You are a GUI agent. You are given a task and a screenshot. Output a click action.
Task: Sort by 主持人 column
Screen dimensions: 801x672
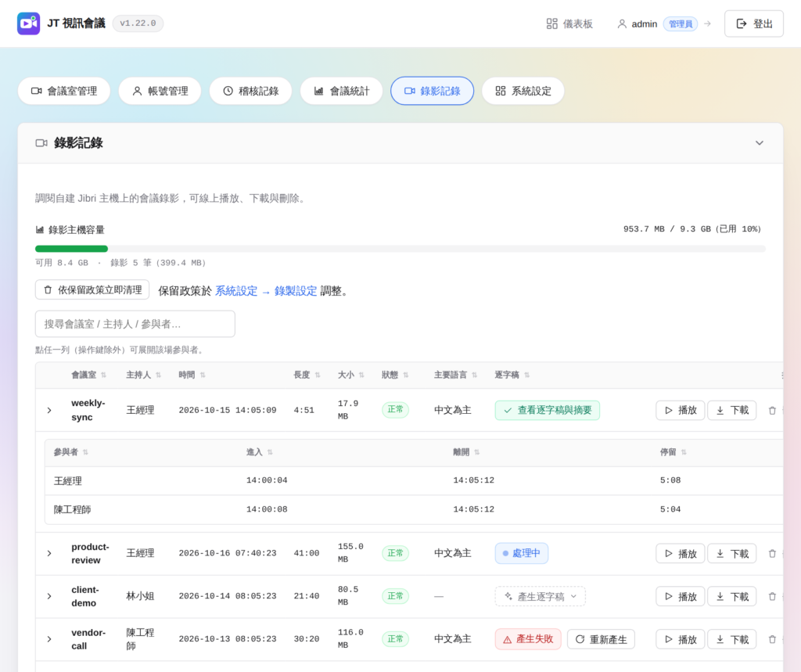[144, 375]
